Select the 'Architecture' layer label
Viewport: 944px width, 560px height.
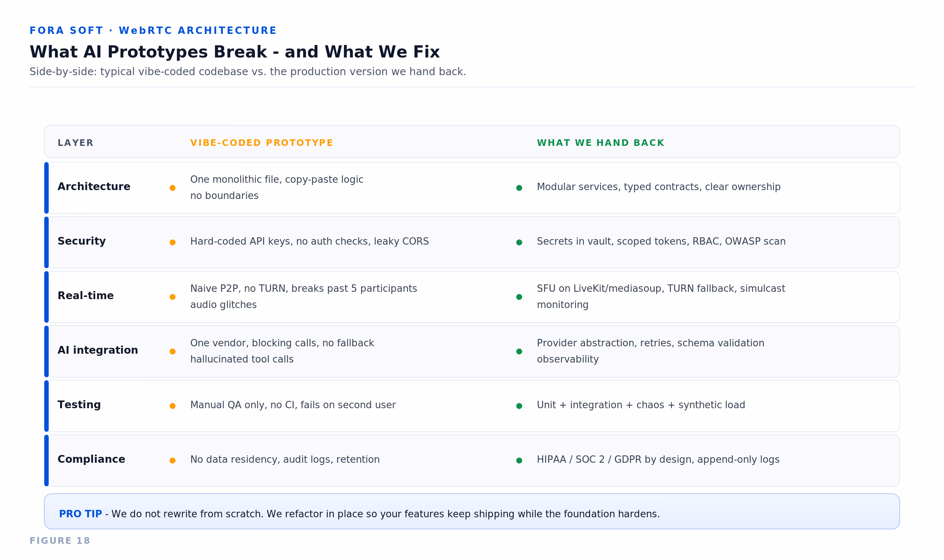(94, 187)
